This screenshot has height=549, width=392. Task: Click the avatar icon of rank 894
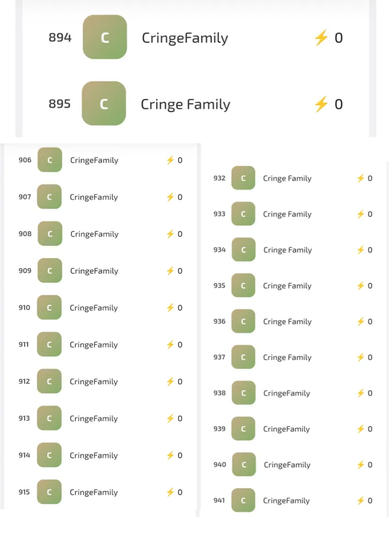(x=105, y=37)
